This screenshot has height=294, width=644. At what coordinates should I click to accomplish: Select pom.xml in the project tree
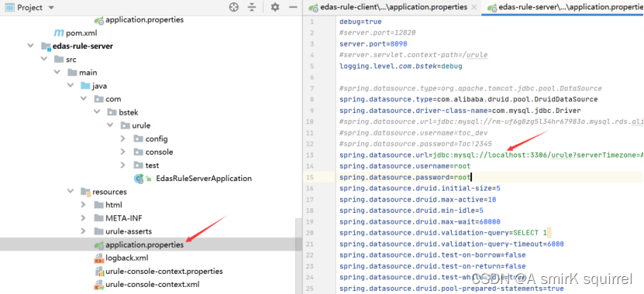(81, 32)
